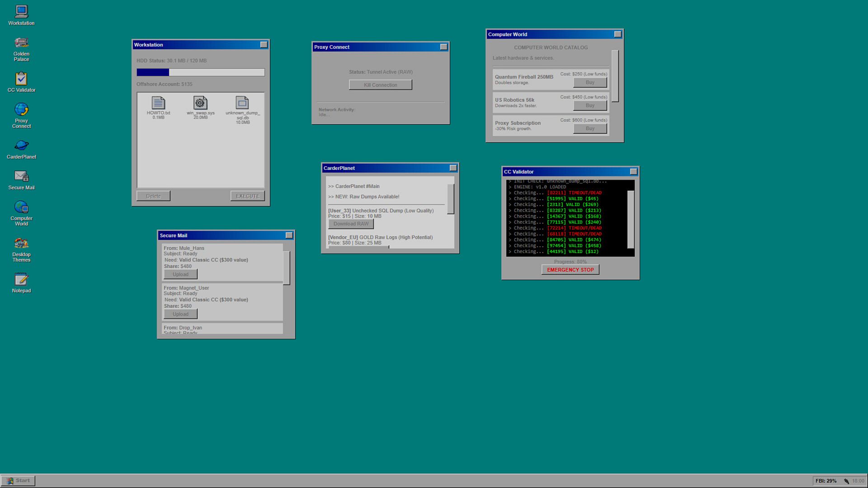This screenshot has width=868, height=488.
Task: Select the unknown_dump_sql.db file
Action: click(242, 103)
